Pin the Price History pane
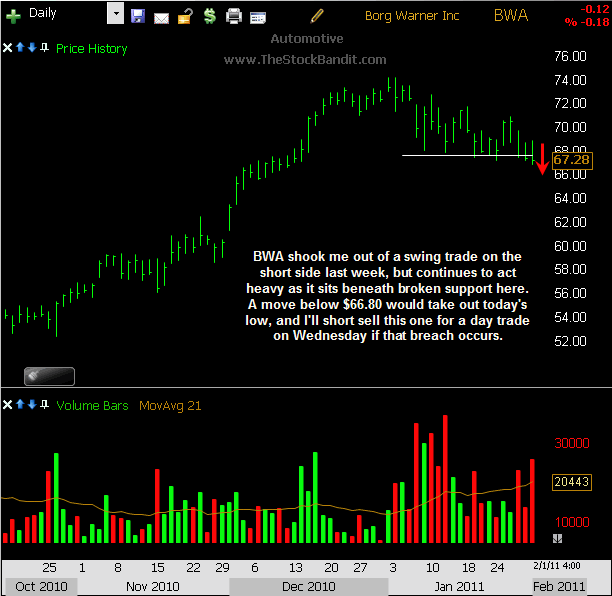Viewport: 612px width, 596px height. pyautogui.click(x=44, y=48)
